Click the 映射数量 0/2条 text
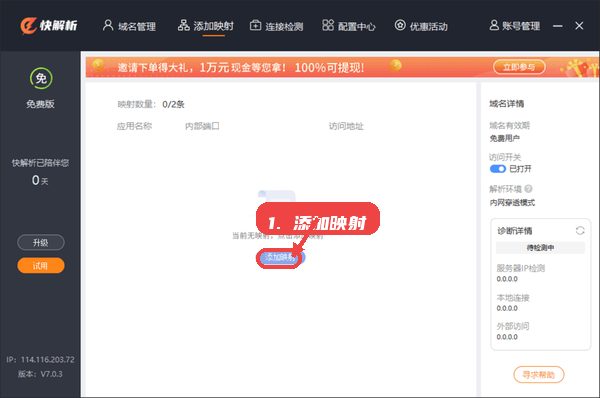This screenshot has width=600, height=398. [x=151, y=104]
